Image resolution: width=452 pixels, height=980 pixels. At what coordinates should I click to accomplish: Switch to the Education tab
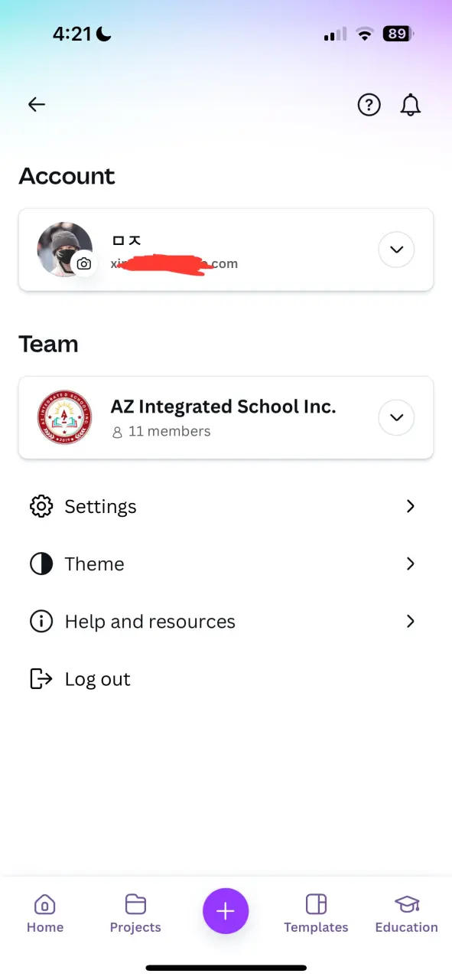[407, 914]
